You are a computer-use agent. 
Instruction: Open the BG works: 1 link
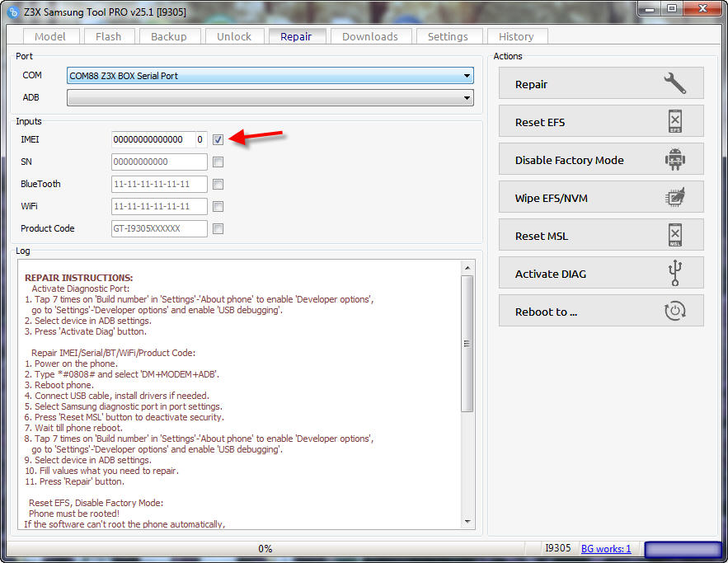point(606,549)
